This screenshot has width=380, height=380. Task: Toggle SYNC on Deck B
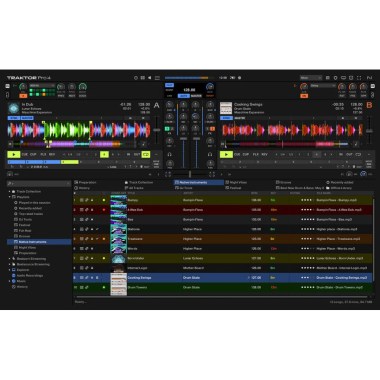click(x=226, y=118)
